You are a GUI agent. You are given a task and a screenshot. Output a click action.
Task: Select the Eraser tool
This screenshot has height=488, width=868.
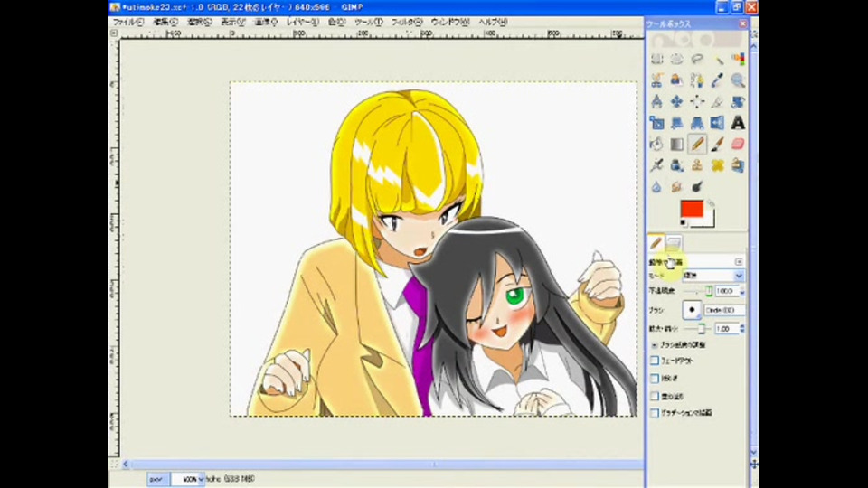[738, 144]
